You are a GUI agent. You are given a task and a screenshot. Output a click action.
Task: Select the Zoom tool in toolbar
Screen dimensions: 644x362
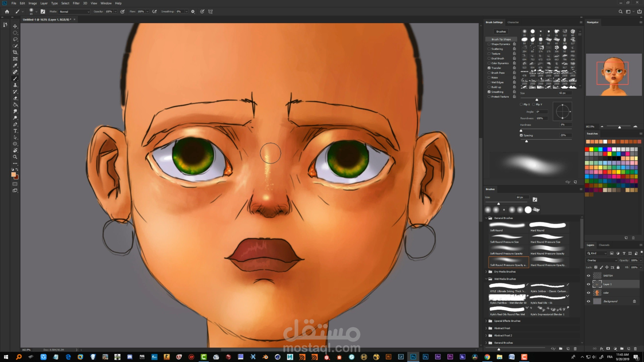15,157
